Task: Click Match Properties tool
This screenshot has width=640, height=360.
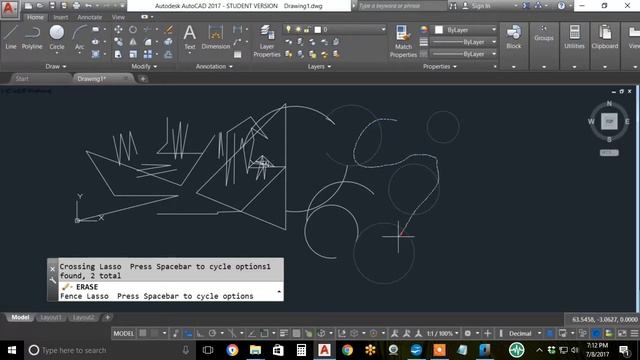Action: [403, 41]
